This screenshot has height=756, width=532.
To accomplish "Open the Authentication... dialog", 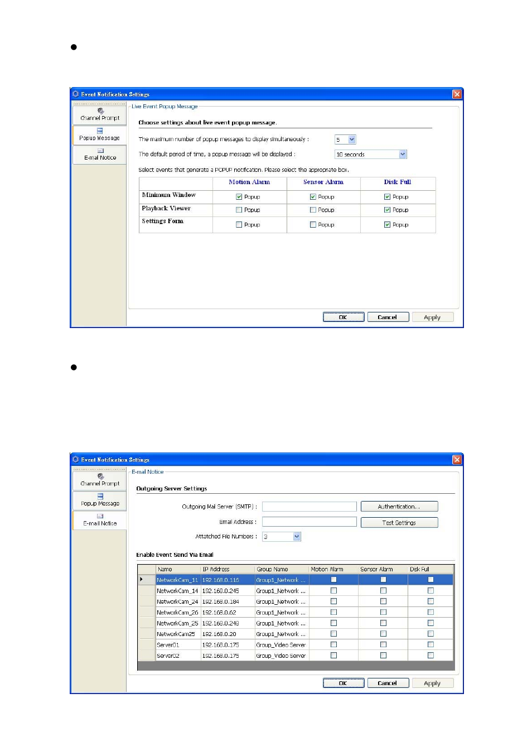I will pyautogui.click(x=399, y=507).
